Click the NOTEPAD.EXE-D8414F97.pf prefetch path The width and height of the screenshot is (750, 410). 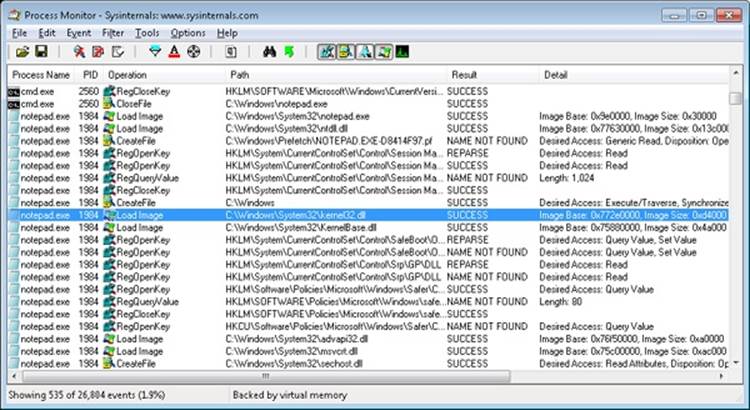pyautogui.click(x=329, y=141)
